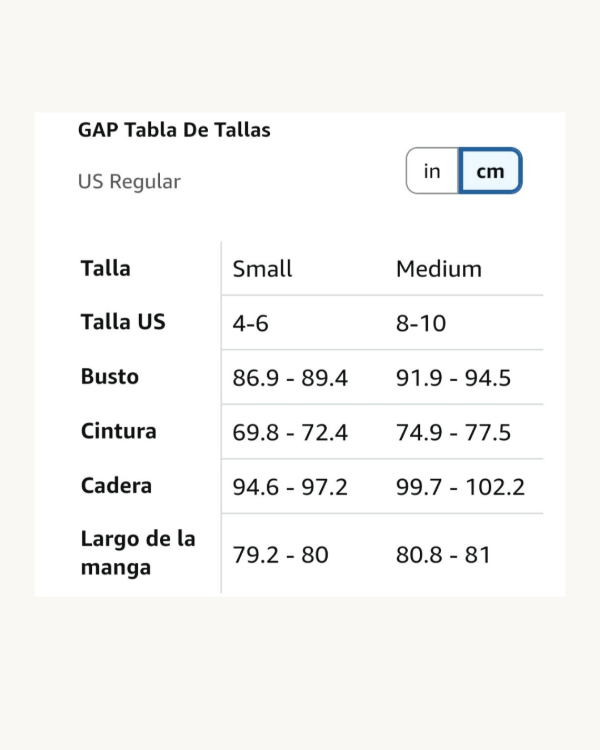
Task: Click the Small US size 4-6 cell
Action: [x=251, y=324]
